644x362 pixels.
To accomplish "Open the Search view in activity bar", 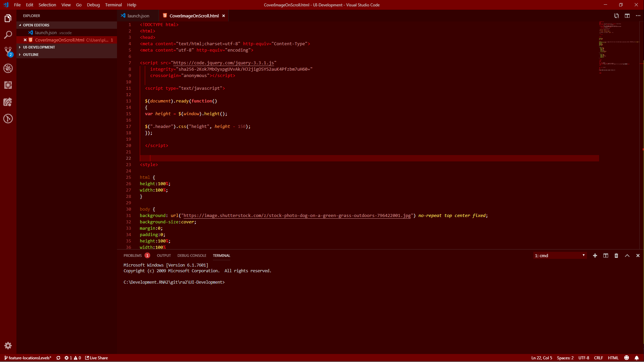I will [8, 35].
